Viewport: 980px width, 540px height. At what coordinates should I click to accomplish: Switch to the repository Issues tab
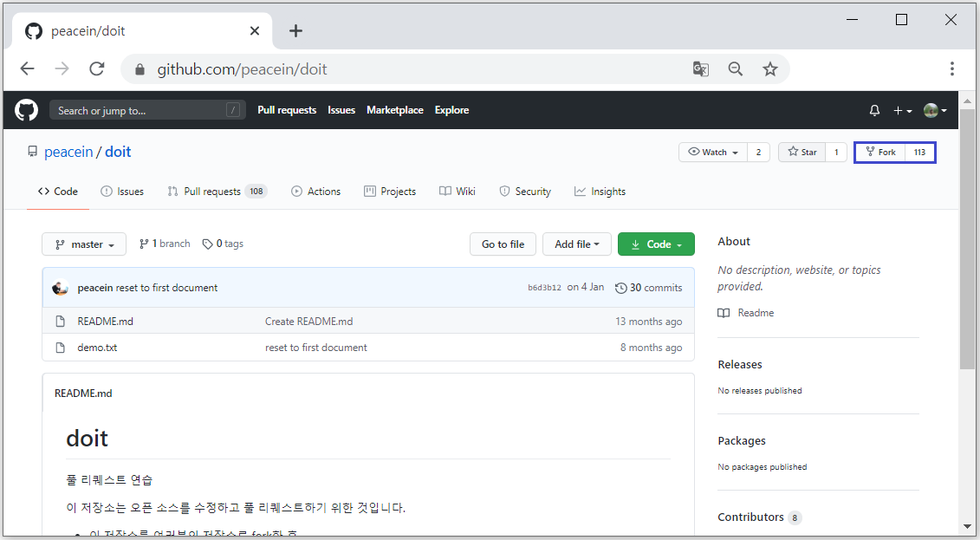122,192
